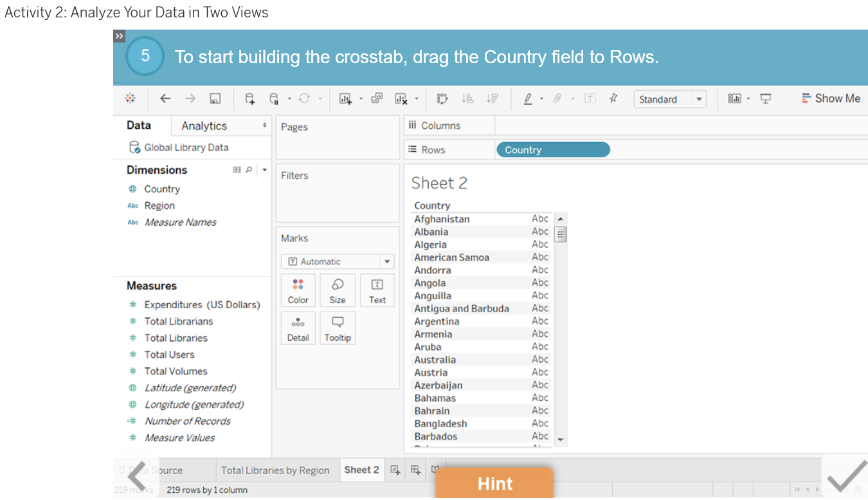
Task: Click the New Worksheet toolbar icon
Action: pyautogui.click(x=345, y=98)
